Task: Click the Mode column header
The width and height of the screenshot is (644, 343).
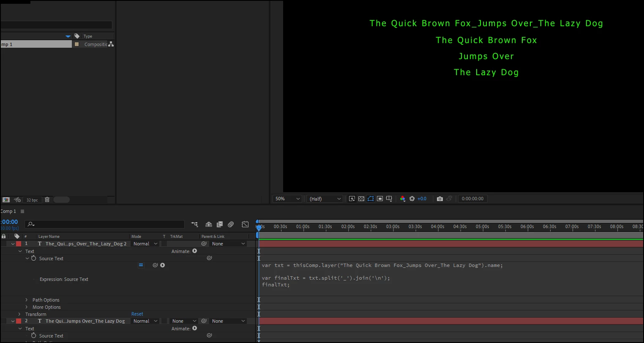Action: [x=136, y=237]
